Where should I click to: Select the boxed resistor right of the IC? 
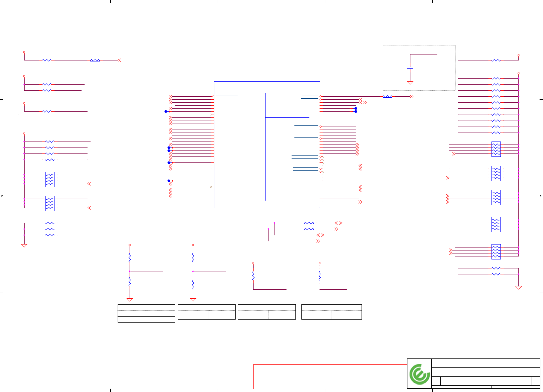[387, 97]
